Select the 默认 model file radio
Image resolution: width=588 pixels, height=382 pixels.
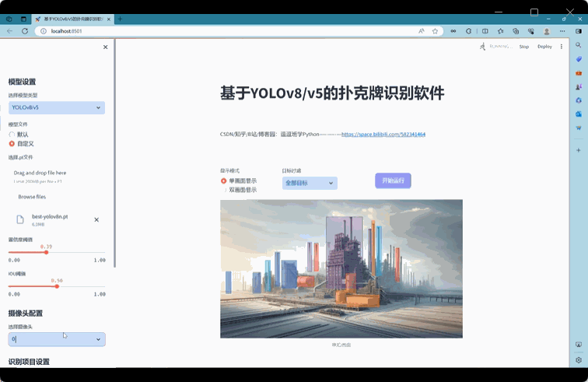coord(12,135)
